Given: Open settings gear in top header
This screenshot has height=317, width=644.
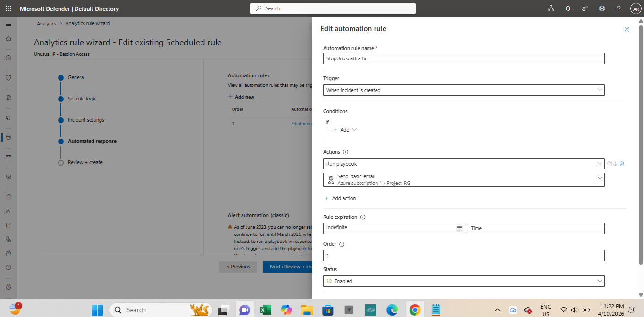Looking at the screenshot, I should (x=602, y=8).
